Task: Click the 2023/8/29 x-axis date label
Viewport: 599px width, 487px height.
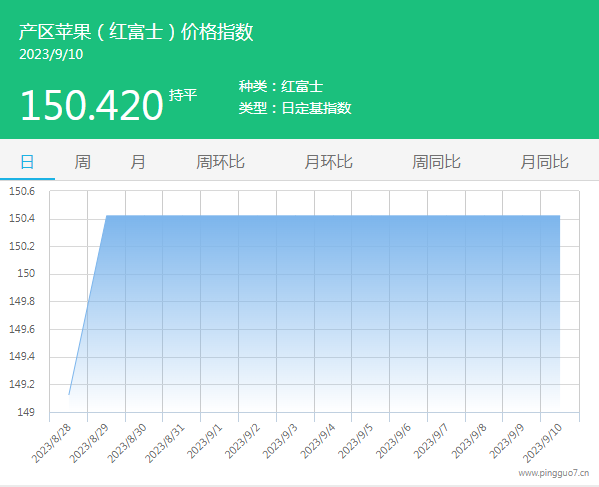Action: [x=89, y=442]
